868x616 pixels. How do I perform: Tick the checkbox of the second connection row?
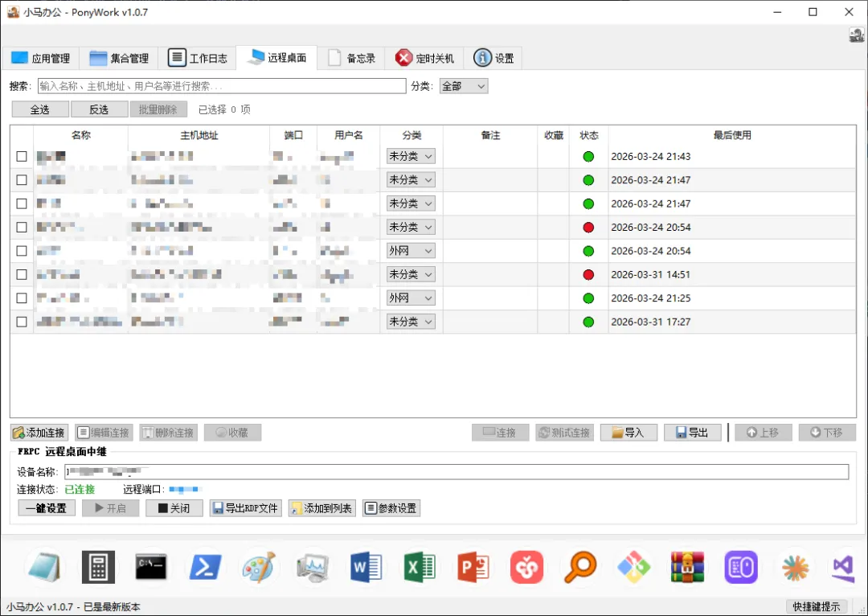coord(22,180)
